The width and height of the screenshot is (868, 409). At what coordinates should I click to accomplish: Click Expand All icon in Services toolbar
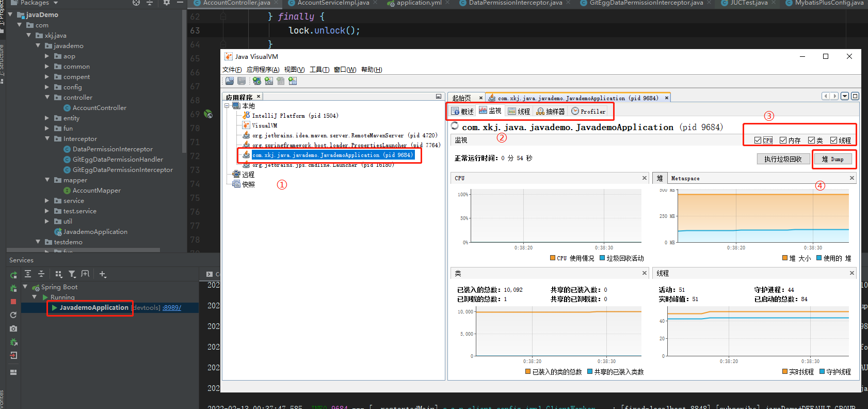click(x=28, y=274)
